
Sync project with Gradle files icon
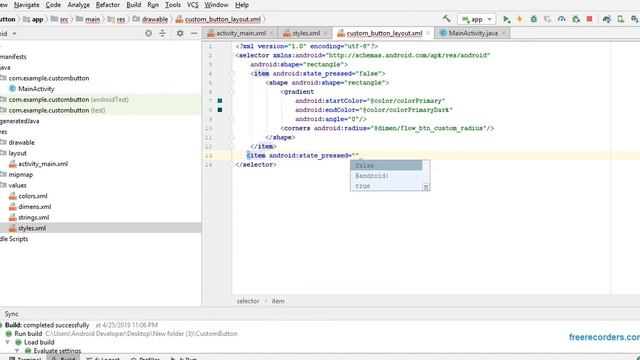(607, 19)
